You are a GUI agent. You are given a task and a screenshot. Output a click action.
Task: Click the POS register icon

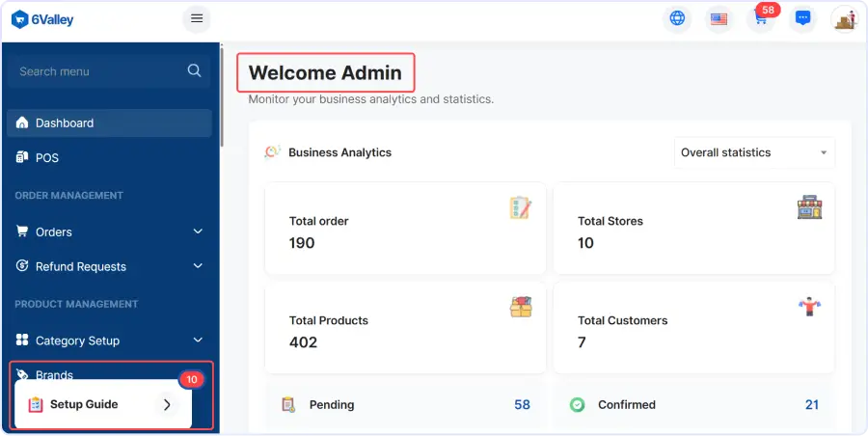22,157
